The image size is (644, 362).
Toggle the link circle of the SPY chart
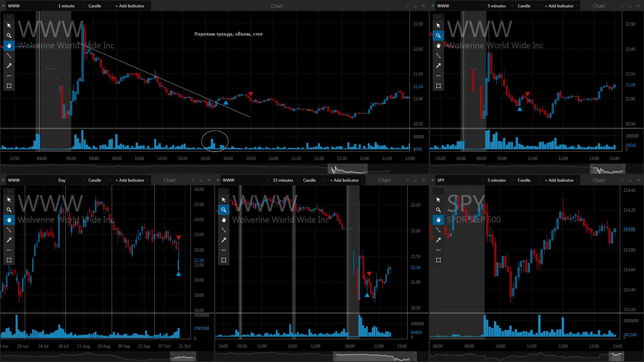pos(433,180)
